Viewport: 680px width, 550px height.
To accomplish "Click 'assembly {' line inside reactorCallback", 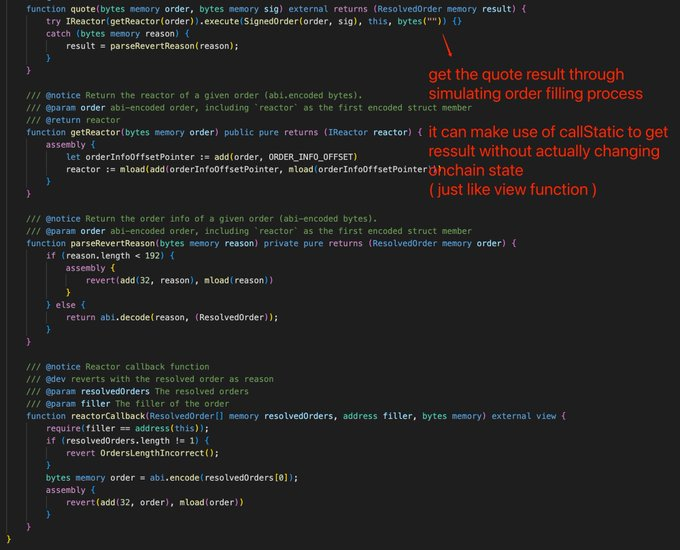I will [70, 490].
